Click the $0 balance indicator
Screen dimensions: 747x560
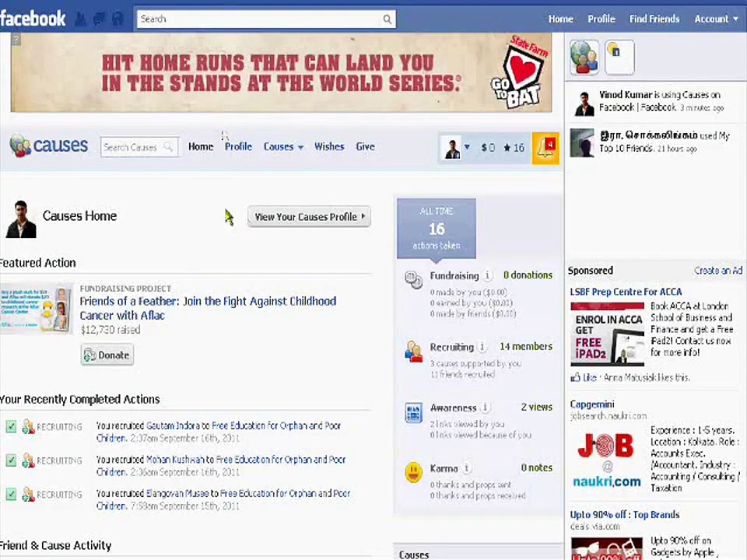488,148
